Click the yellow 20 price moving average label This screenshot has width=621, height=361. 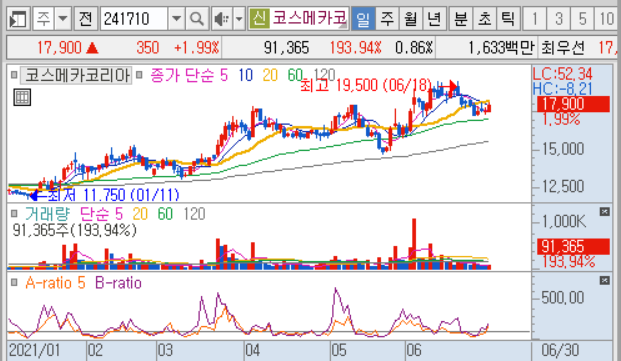[x=270, y=75]
